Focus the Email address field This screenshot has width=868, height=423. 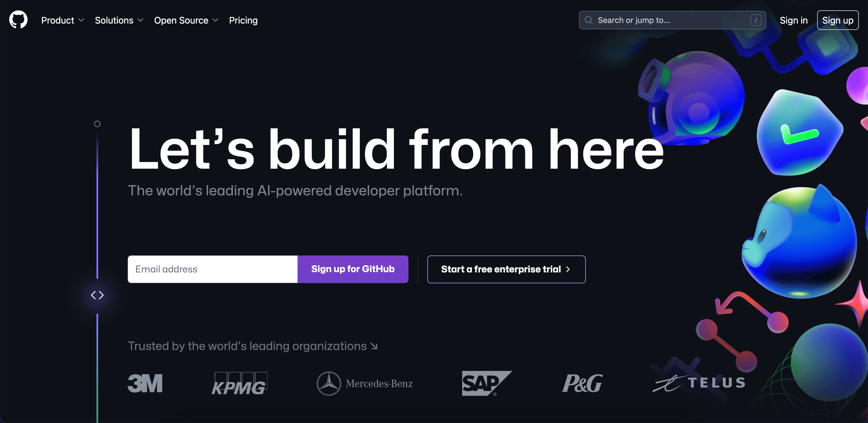213,269
